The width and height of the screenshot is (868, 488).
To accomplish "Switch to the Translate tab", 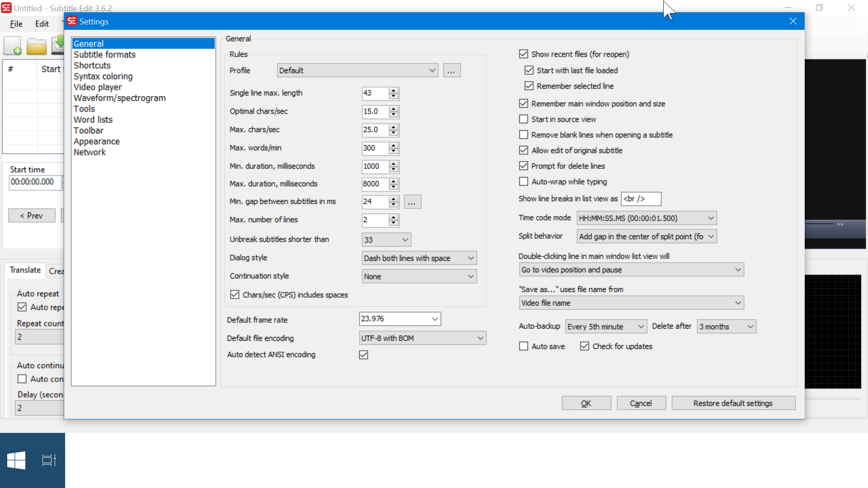I will tap(25, 270).
